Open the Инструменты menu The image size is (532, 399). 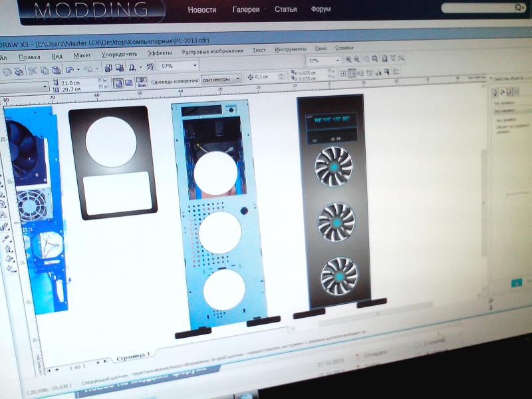[290, 49]
